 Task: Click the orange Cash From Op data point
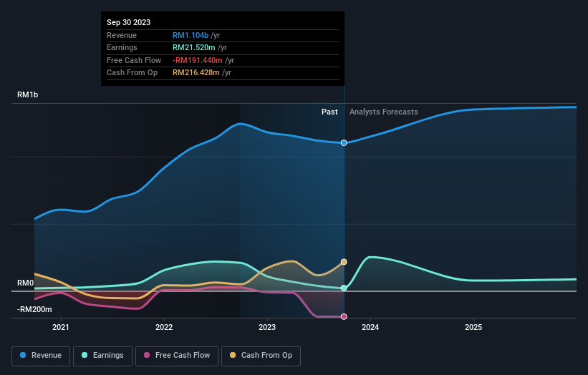click(344, 262)
